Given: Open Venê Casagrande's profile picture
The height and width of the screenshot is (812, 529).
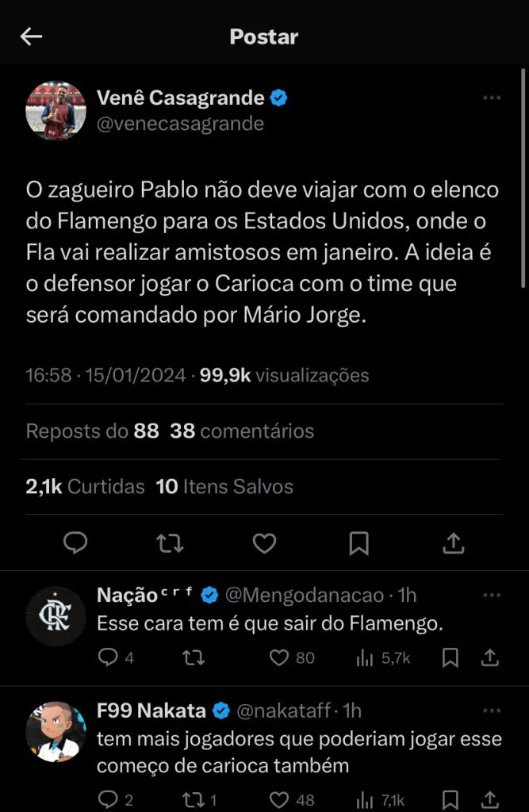Looking at the screenshot, I should click(x=56, y=110).
